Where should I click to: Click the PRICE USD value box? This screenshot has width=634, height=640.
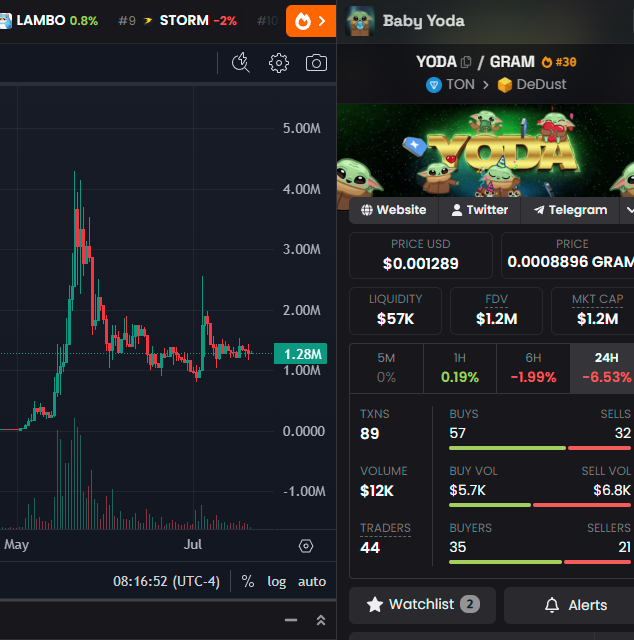pyautogui.click(x=421, y=256)
